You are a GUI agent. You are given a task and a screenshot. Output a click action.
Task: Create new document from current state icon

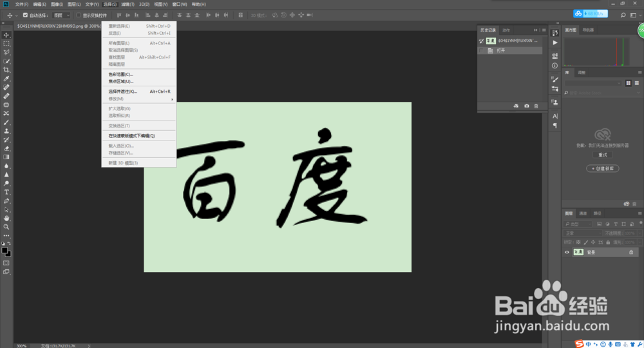[x=516, y=106]
